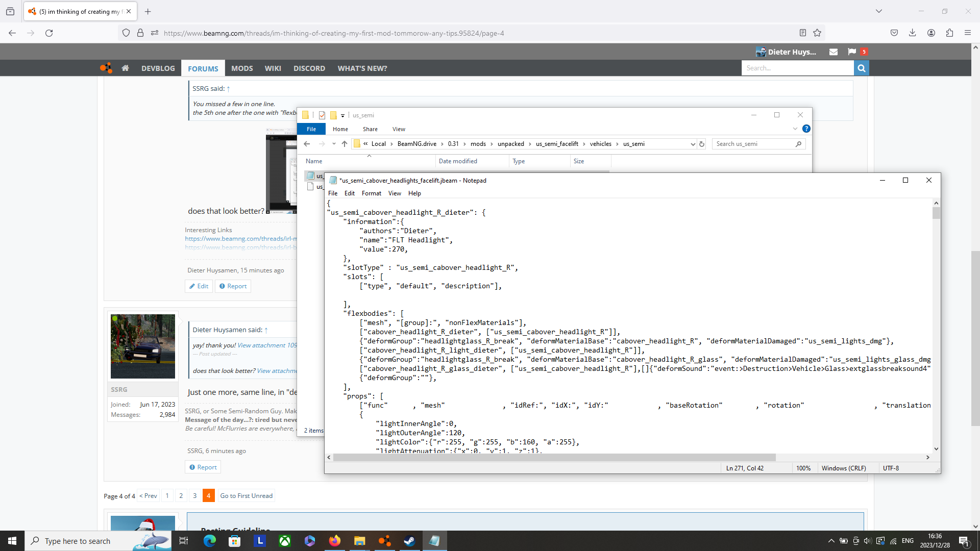This screenshot has height=551, width=980.
Task: Click the BeamNG logo in the forum navbar
Action: (x=106, y=68)
